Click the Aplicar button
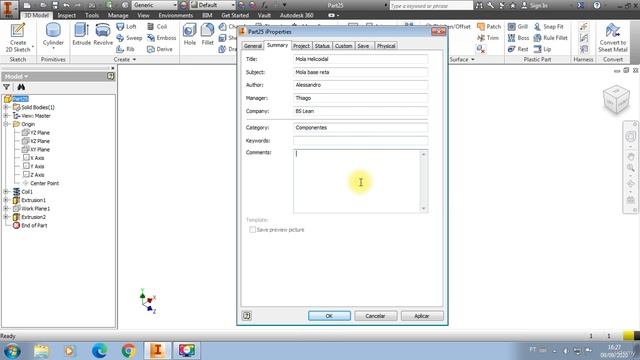The image size is (640, 360). tap(422, 316)
